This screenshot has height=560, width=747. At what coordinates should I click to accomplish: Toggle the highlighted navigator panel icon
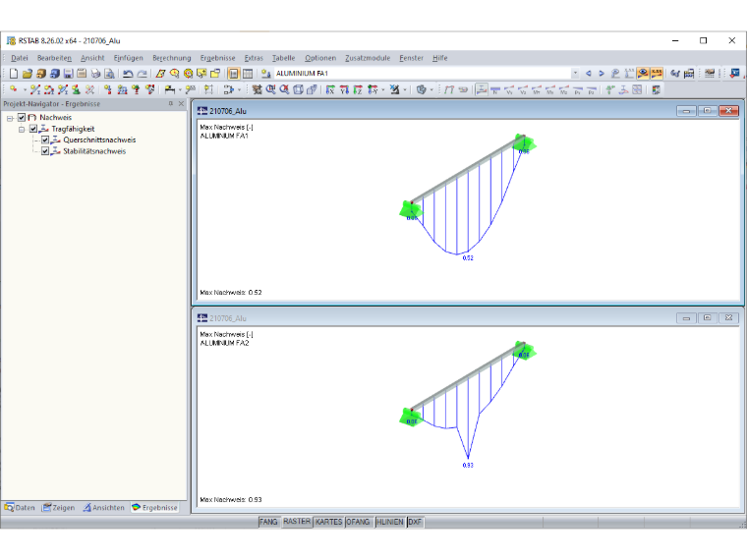(234, 74)
